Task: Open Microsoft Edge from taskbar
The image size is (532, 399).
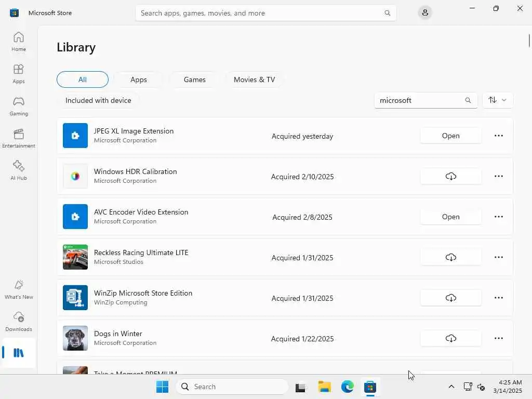Action: pyautogui.click(x=347, y=387)
